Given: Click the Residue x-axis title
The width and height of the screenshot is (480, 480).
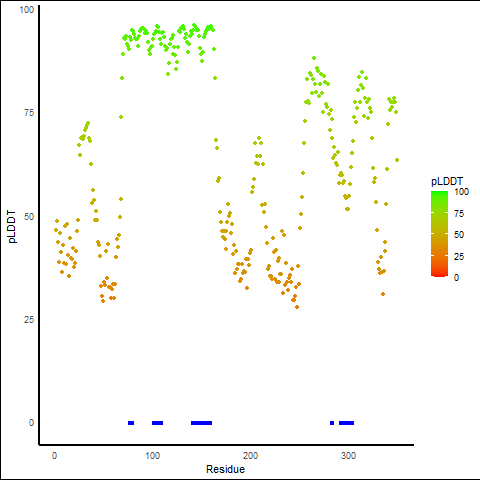Looking at the screenshot, I should point(225,469).
